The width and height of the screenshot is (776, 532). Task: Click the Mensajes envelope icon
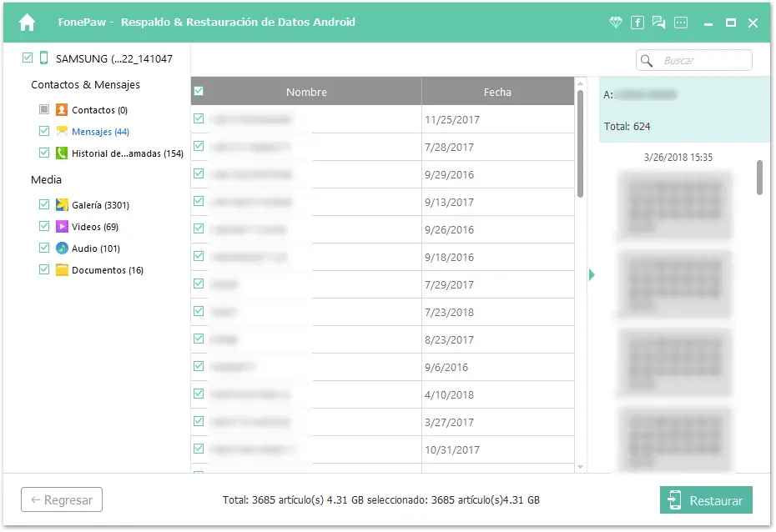[62, 131]
